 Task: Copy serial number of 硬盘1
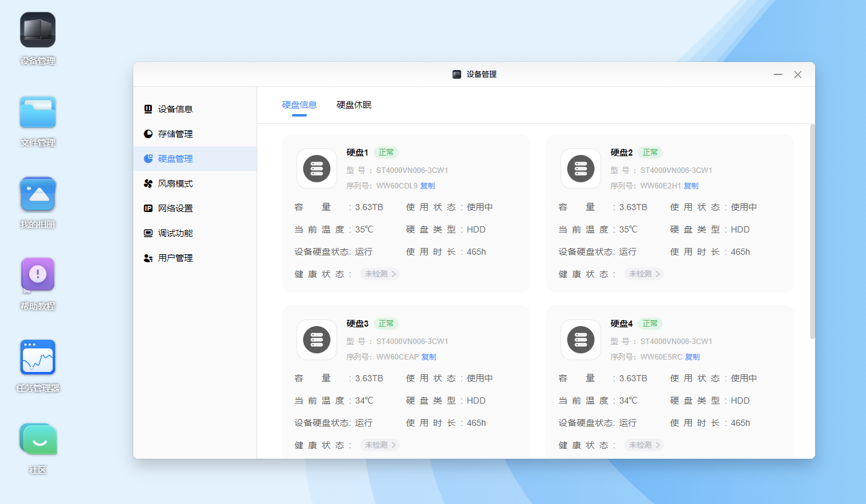pos(428,186)
